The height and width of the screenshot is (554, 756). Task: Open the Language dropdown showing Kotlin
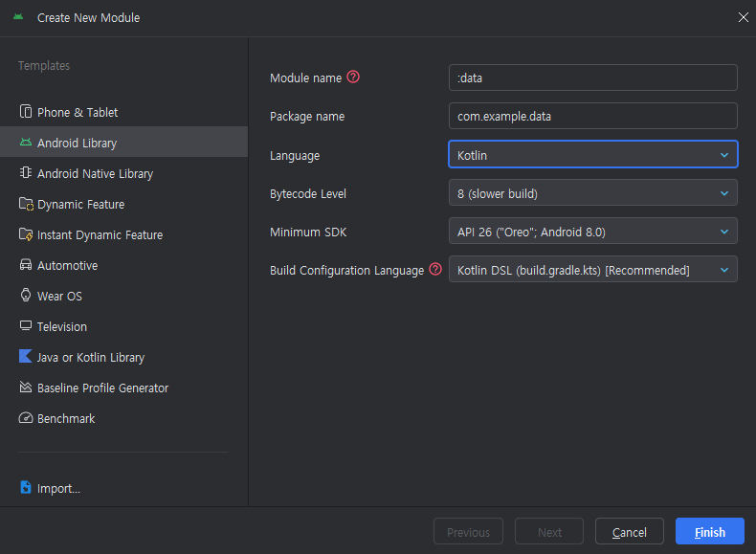(593, 154)
